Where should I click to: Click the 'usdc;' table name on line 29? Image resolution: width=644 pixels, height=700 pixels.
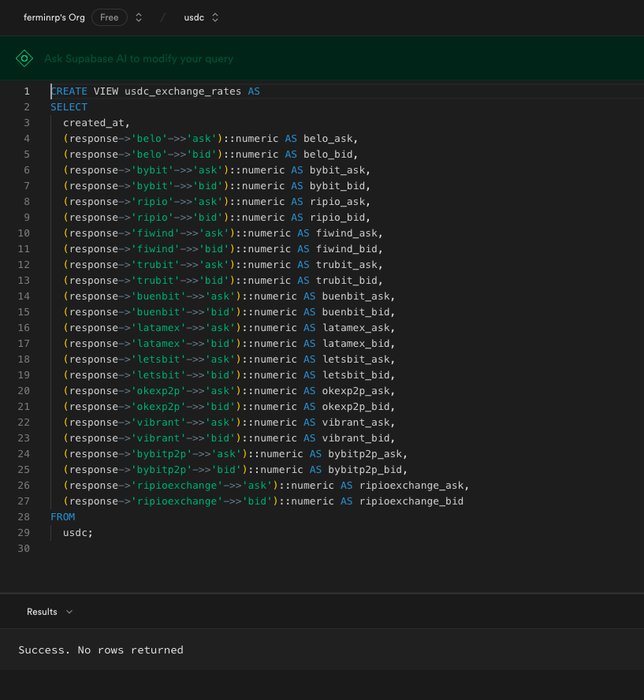[x=78, y=533]
